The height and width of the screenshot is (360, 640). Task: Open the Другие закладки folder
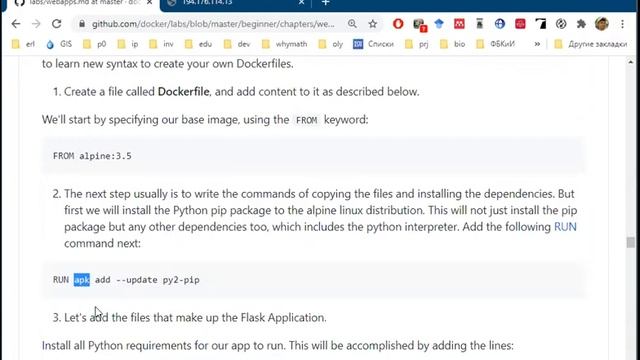pos(591,44)
